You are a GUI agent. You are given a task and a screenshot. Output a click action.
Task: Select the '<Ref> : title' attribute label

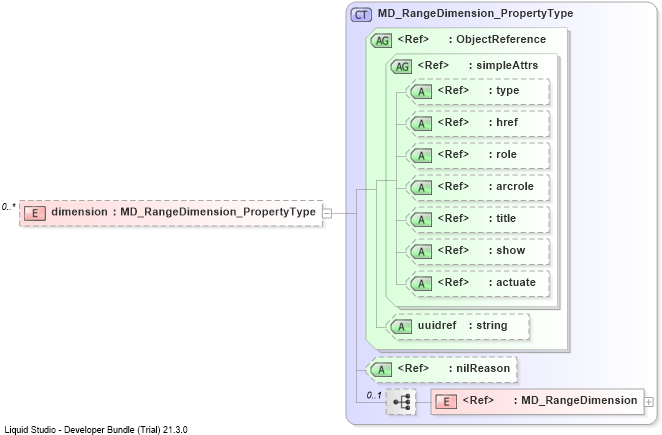point(477,218)
